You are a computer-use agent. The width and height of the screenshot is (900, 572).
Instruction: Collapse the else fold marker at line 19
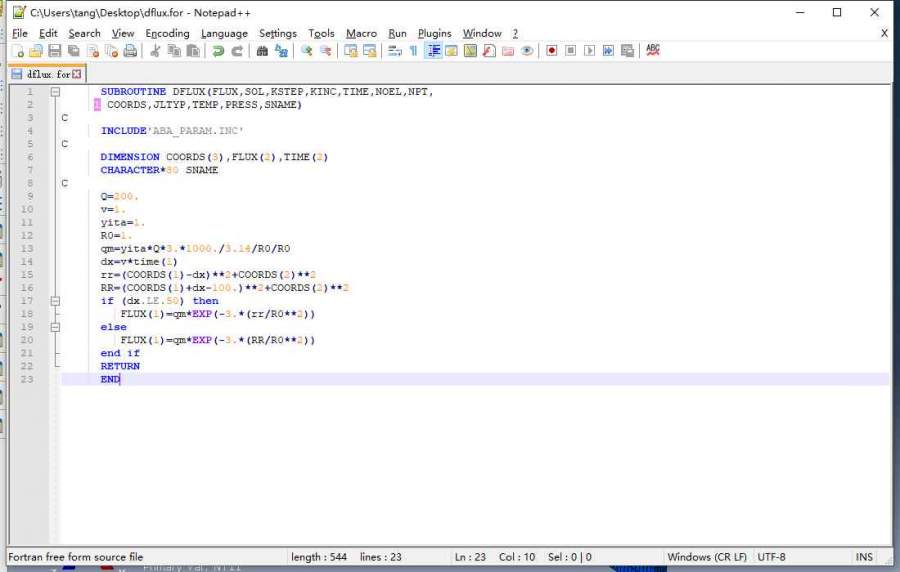[x=55, y=326]
